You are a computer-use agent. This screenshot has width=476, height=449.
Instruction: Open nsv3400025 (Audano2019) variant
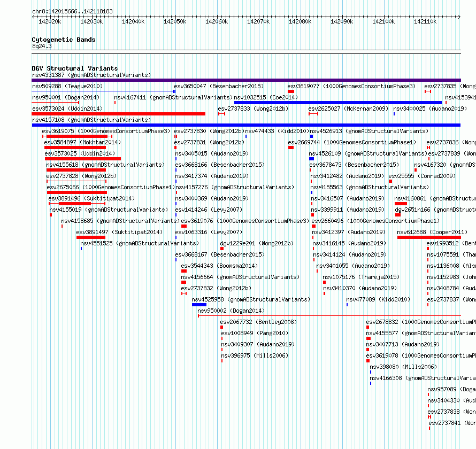click(430, 109)
